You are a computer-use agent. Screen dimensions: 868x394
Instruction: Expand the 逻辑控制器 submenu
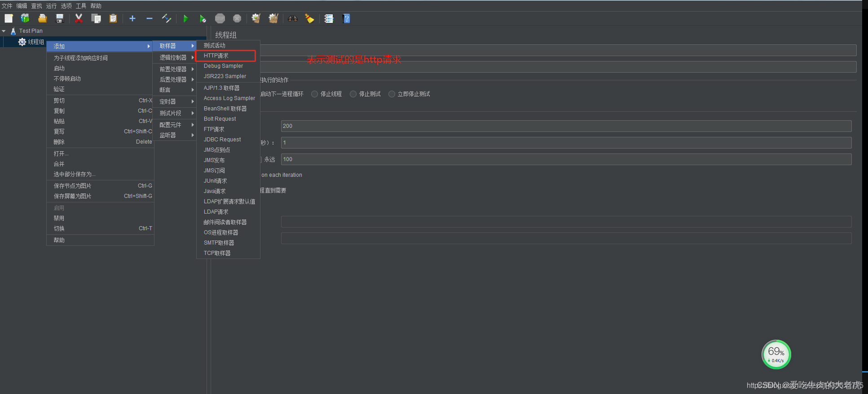[x=175, y=57]
